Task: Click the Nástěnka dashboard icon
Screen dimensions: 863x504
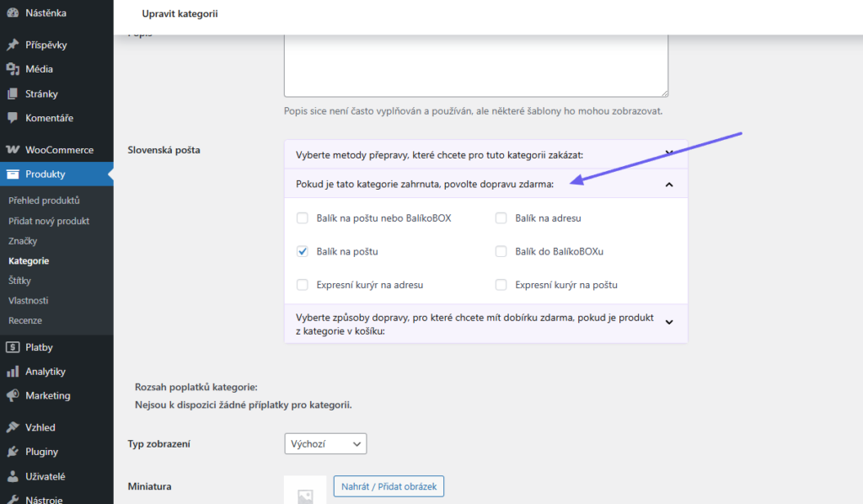Action: click(13, 13)
